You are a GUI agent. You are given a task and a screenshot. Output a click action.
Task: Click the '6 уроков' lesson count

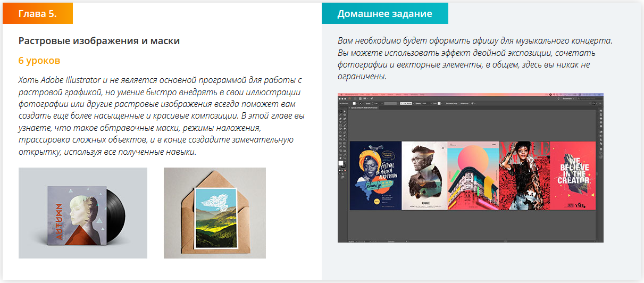39,61
